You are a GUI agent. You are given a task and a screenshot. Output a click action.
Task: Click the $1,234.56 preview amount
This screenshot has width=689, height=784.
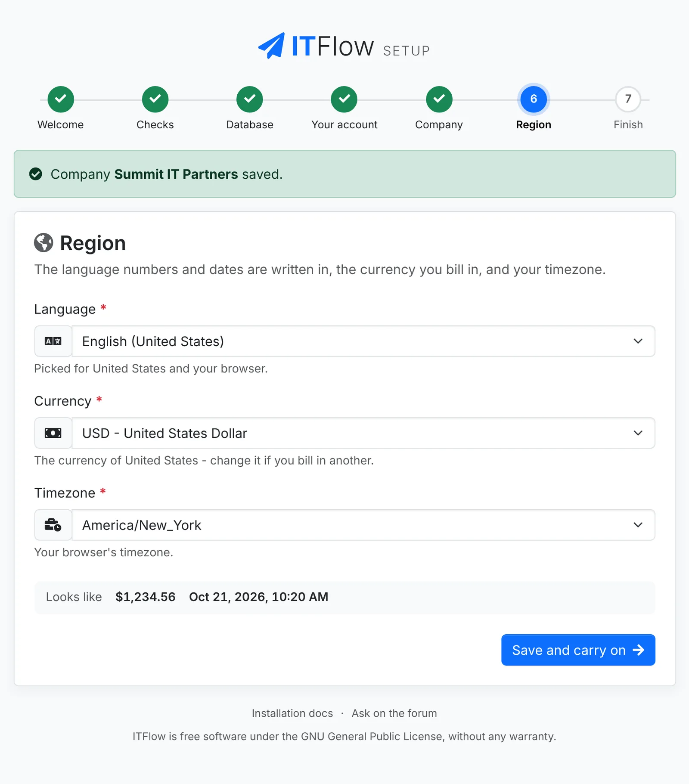tap(146, 597)
